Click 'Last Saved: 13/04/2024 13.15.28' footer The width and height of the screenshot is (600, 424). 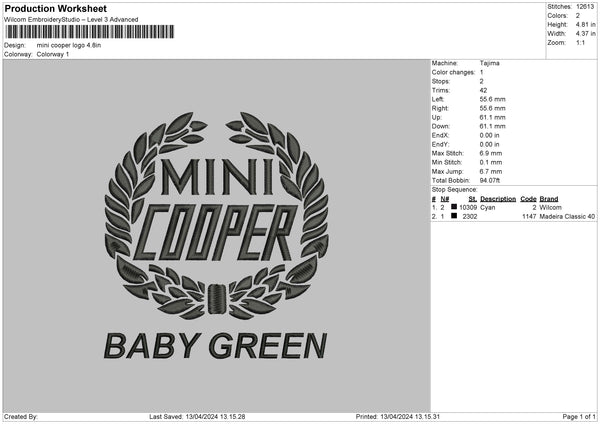point(197,417)
